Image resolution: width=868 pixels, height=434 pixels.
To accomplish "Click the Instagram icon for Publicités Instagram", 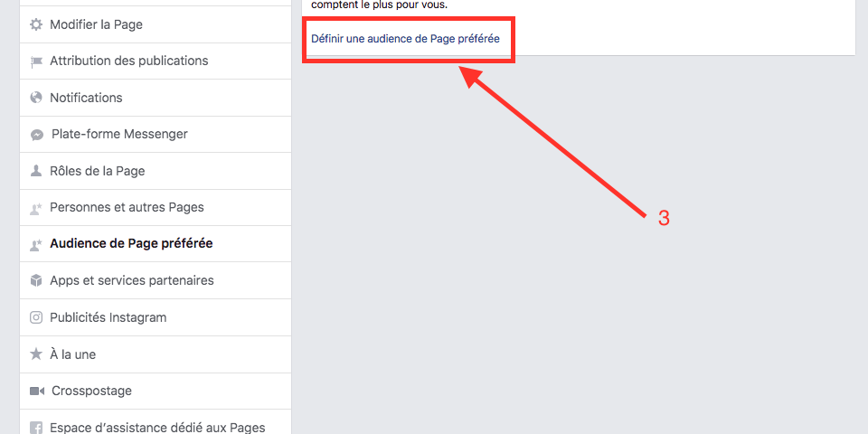I will [36, 317].
